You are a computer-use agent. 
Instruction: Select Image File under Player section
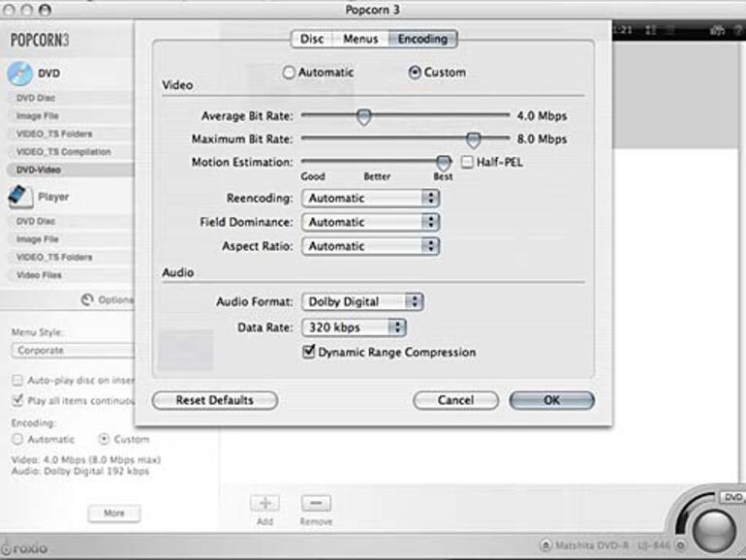tap(71, 239)
